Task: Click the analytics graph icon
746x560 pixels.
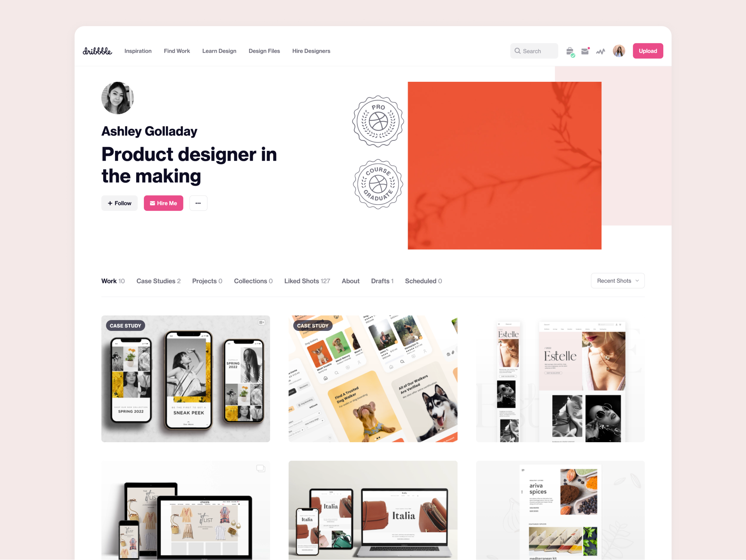Action: pos(601,51)
